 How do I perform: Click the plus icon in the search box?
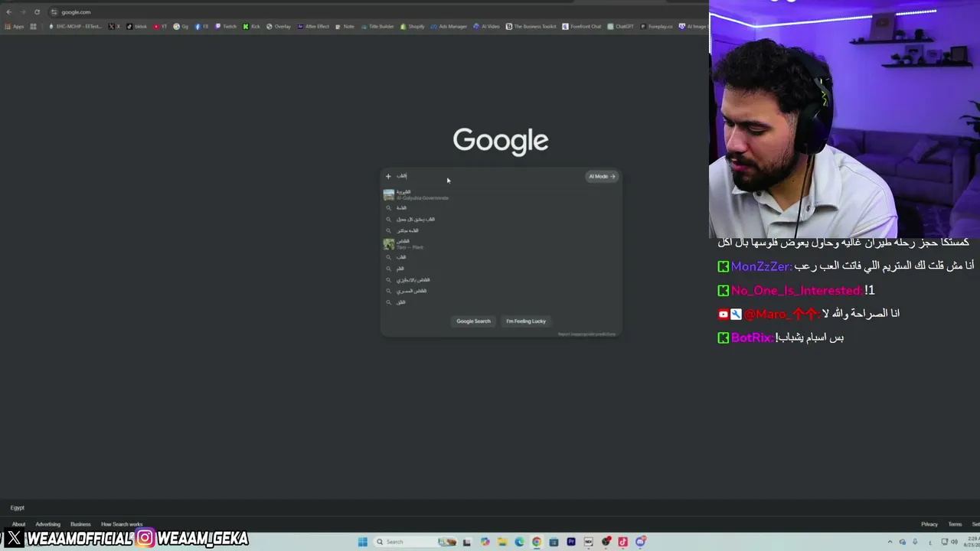pos(388,176)
